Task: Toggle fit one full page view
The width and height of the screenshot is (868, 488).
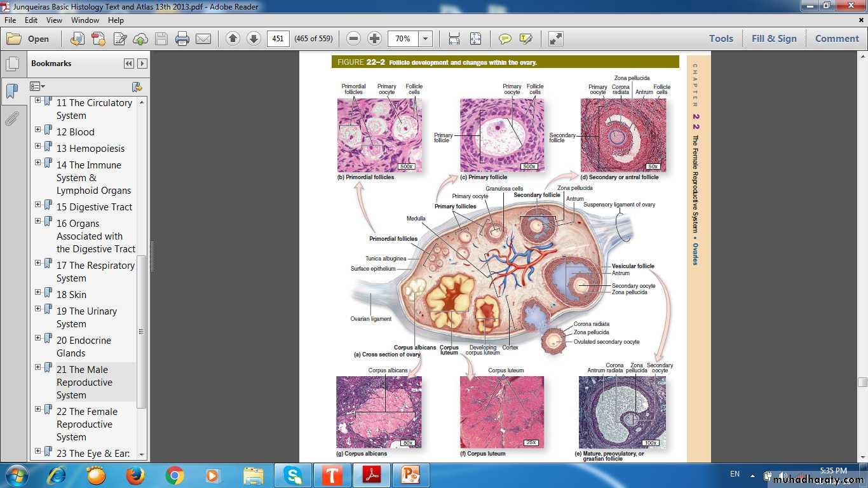Action: 475,39
